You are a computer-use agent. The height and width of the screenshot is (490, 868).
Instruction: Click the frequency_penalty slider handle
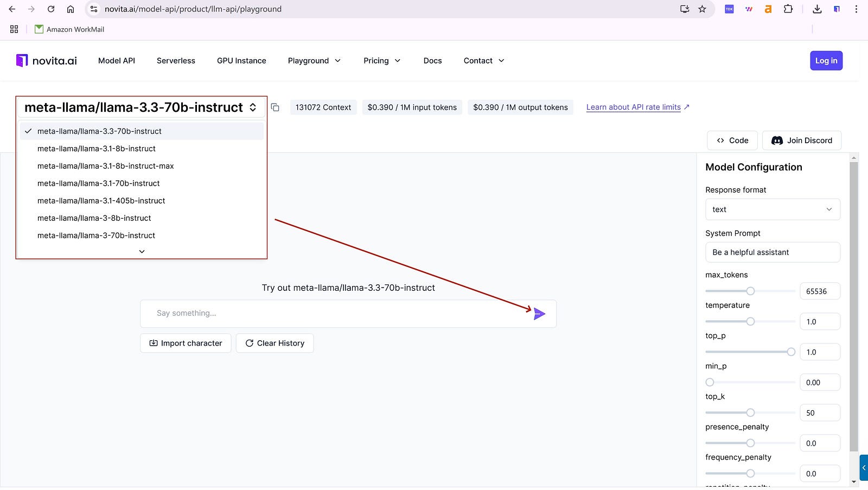pos(750,473)
